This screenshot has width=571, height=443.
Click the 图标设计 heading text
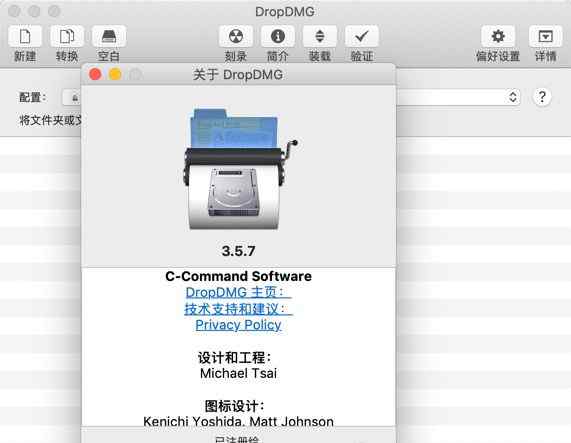click(235, 406)
